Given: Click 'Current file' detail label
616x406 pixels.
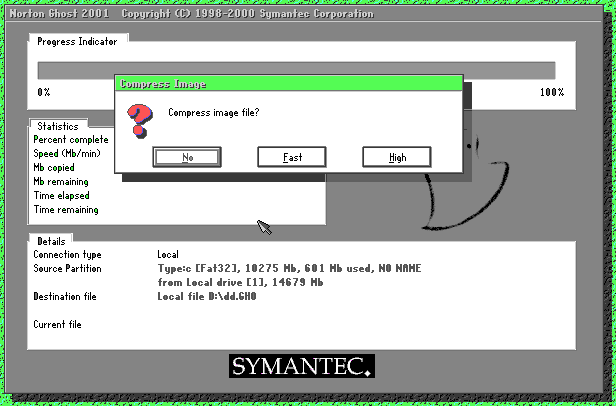Looking at the screenshot, I should click(x=57, y=325).
